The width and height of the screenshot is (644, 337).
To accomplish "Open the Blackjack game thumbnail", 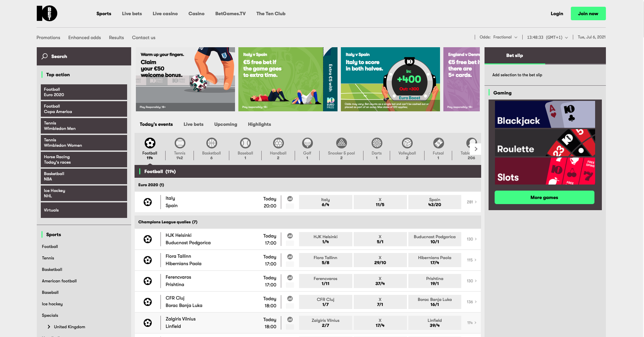I will [545, 114].
